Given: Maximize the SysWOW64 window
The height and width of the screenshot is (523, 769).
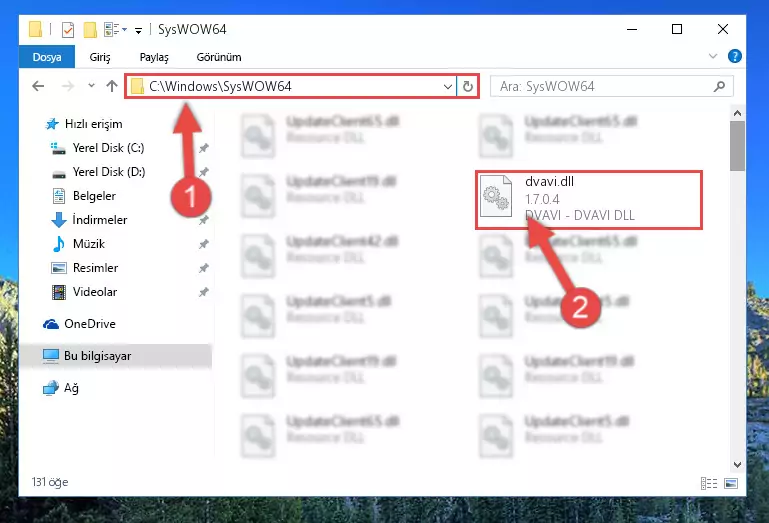Looking at the screenshot, I should click(x=677, y=29).
